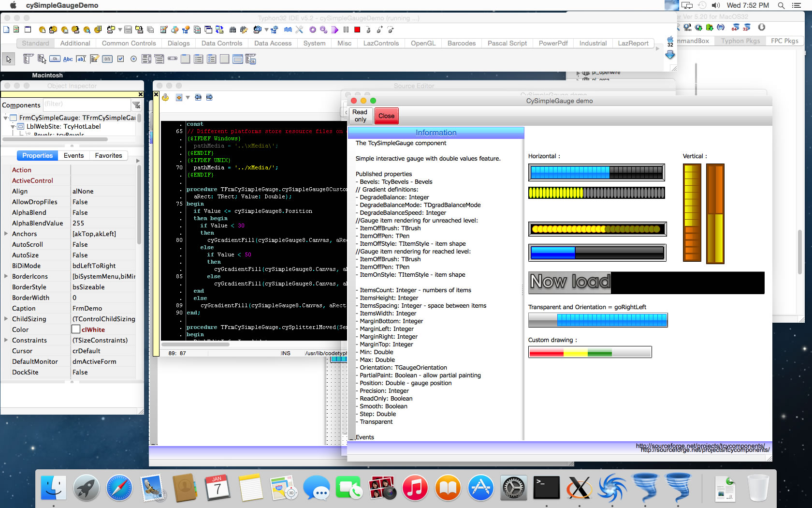Collapse the LblWebSite tree node
Viewport: 812px width, 508px height.
(13, 126)
